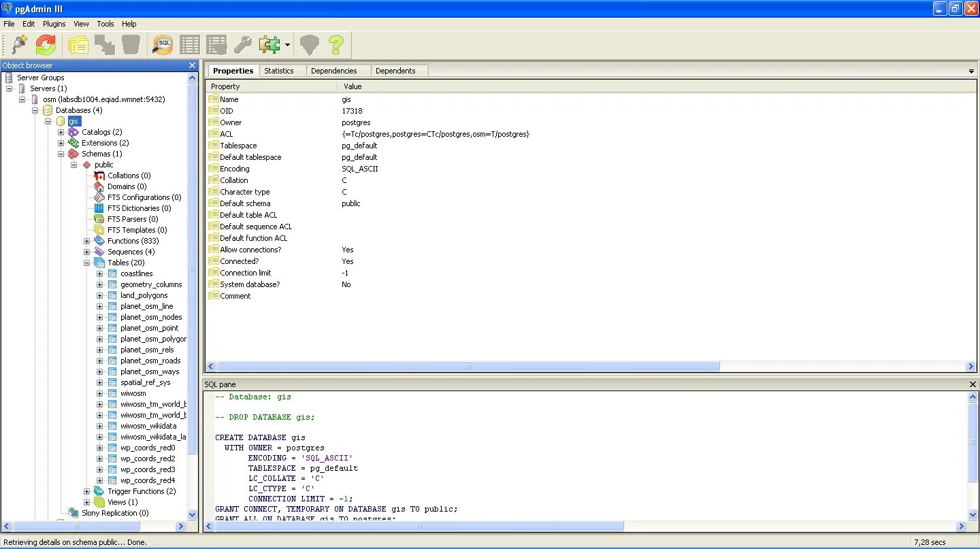Screen dimensions: 980x549
Task: Click the Views (1) icon
Action: click(x=99, y=502)
